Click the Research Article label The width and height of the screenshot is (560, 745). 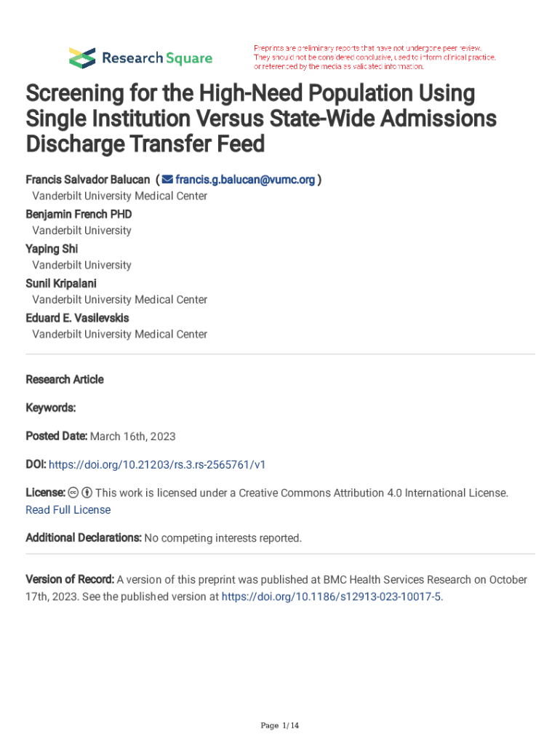click(x=65, y=379)
